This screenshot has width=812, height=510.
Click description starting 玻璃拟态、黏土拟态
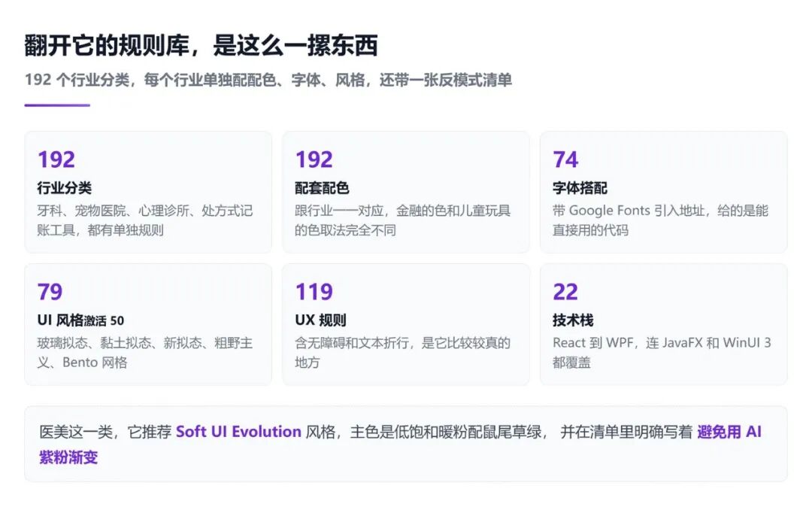point(145,353)
